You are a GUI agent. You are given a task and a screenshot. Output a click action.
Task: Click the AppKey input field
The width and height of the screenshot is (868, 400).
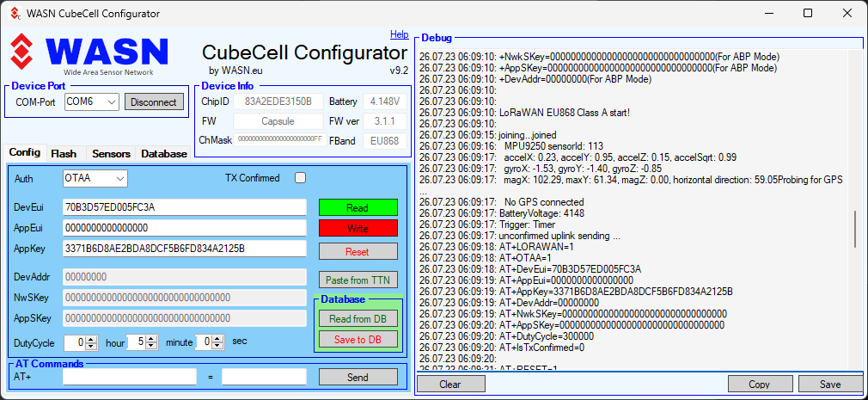pyautogui.click(x=185, y=249)
